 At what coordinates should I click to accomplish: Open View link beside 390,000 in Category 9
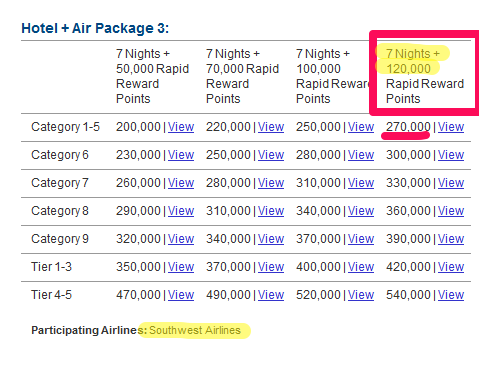point(451,239)
